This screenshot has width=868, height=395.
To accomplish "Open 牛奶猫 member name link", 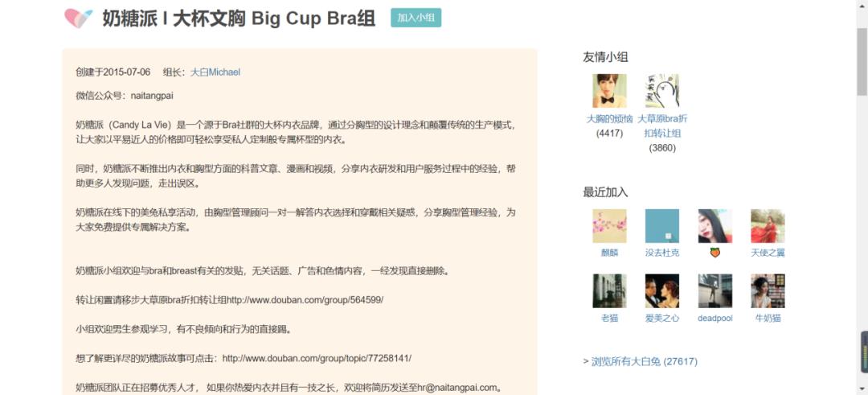I will [768, 318].
